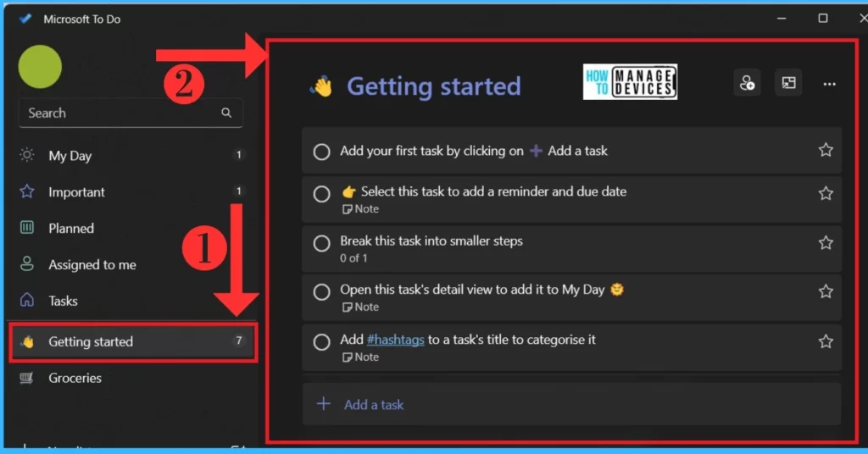Complete 'Add your first task' via its circle

(x=321, y=152)
